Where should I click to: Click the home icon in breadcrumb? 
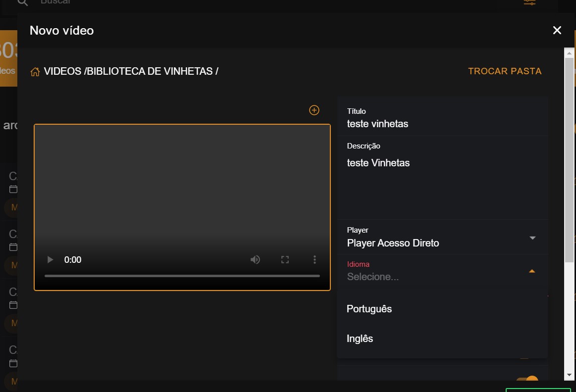pyautogui.click(x=35, y=72)
